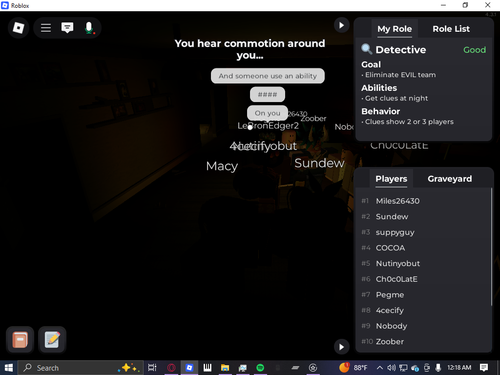Click the Sundew nametag in the scene

[x=319, y=163]
